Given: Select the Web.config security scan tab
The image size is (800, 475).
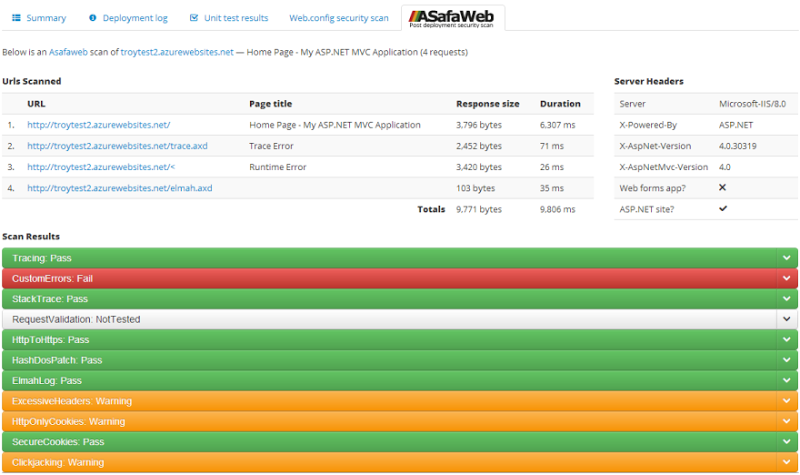Looking at the screenshot, I should coord(339,18).
